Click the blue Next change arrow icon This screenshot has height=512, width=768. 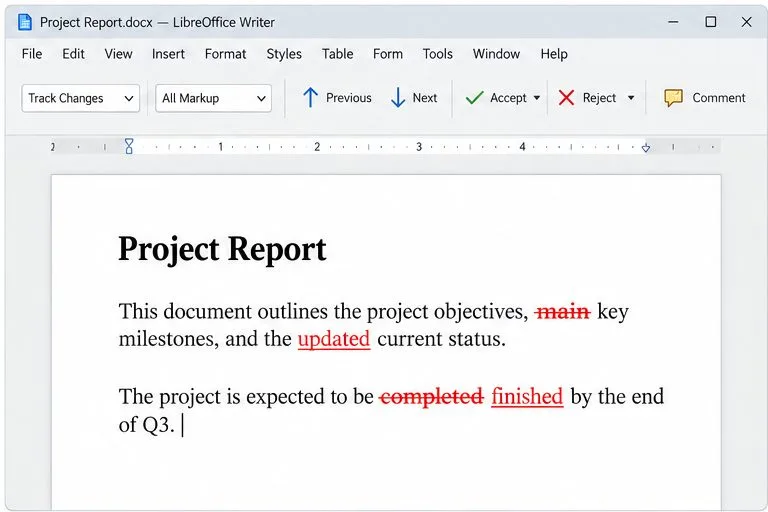click(x=398, y=98)
